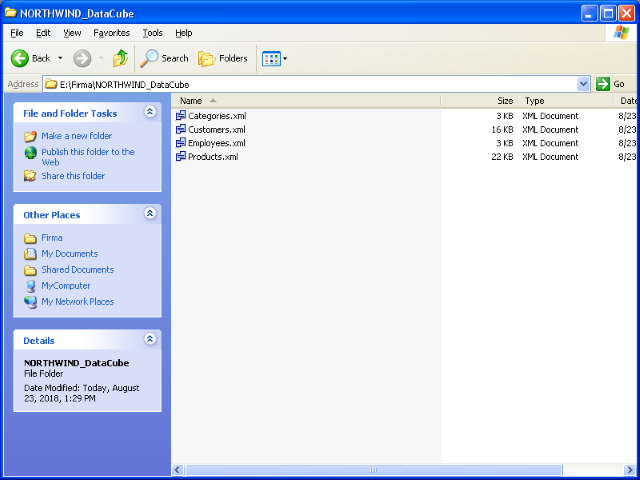Click the Products.xml file icon
The height and width of the screenshot is (480, 640).
pos(181,157)
